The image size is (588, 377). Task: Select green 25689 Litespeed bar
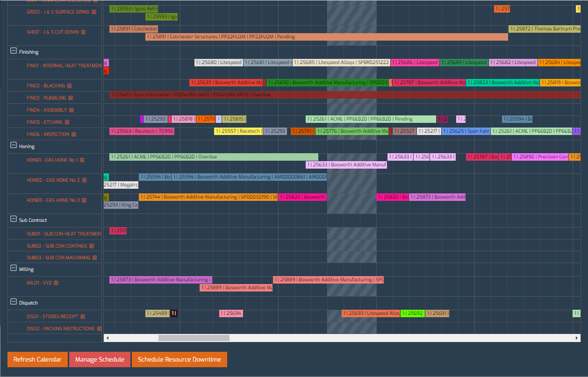tap(464, 63)
